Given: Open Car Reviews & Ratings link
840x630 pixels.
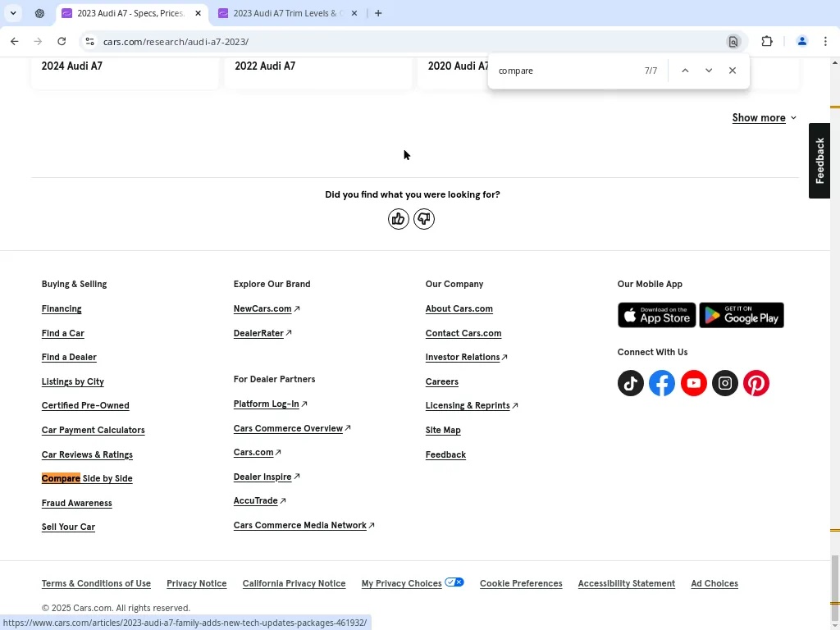Looking at the screenshot, I should point(87,454).
